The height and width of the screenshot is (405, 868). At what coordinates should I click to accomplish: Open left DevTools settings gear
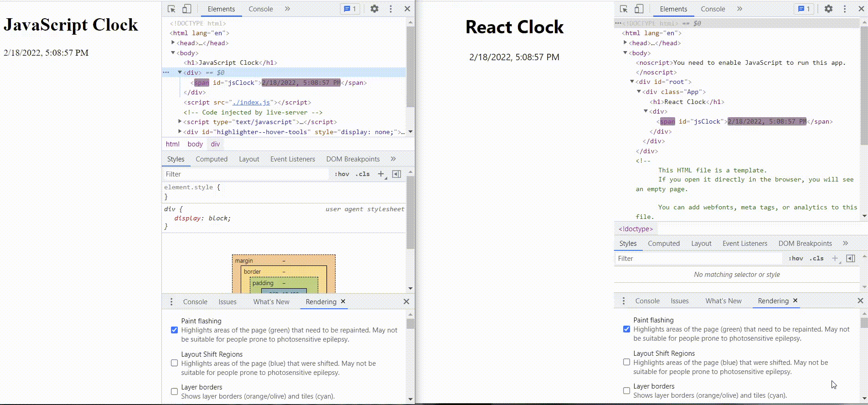point(374,9)
